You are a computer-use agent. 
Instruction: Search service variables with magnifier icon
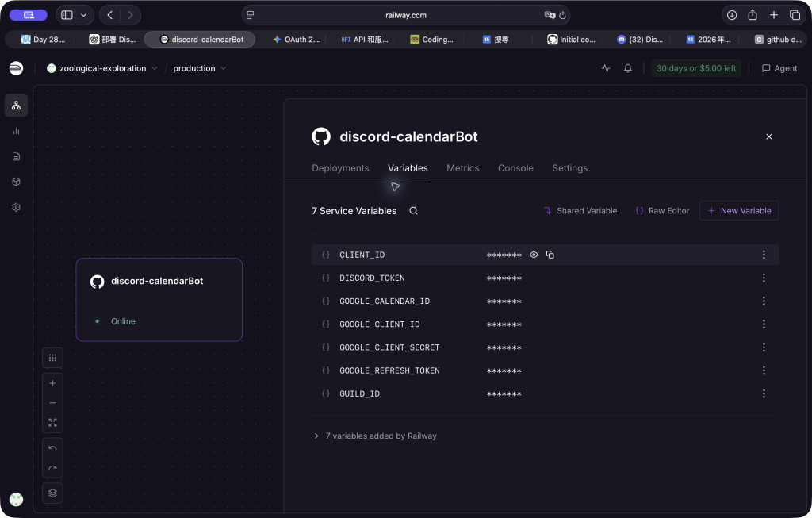click(x=413, y=211)
